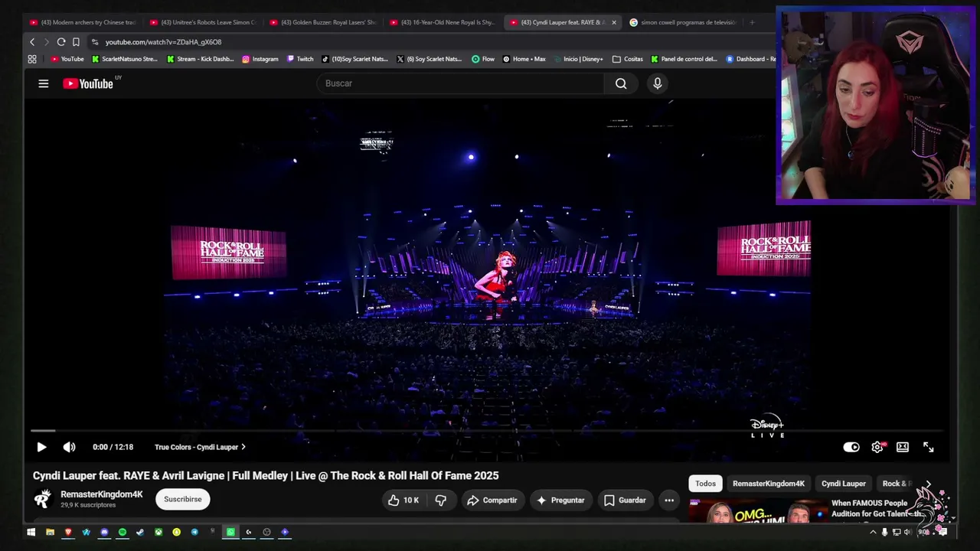Open Spotify from the taskbar
The width and height of the screenshot is (980, 551).
pyautogui.click(x=122, y=532)
